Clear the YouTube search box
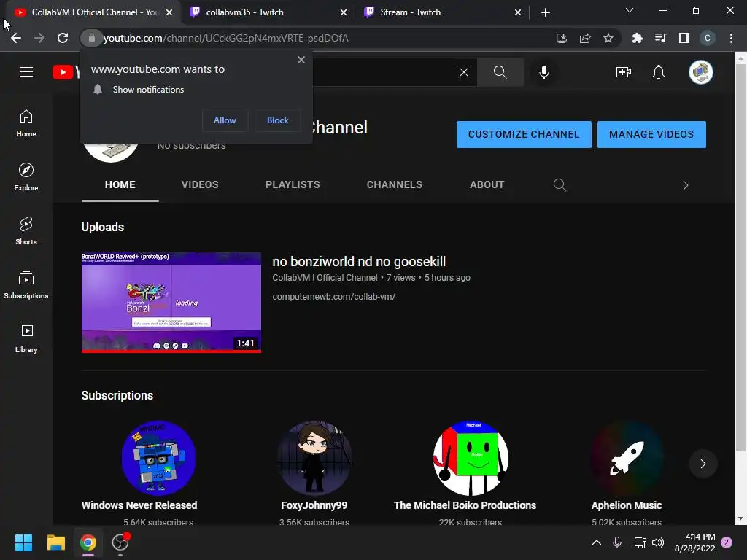This screenshot has width=747, height=560. click(463, 72)
